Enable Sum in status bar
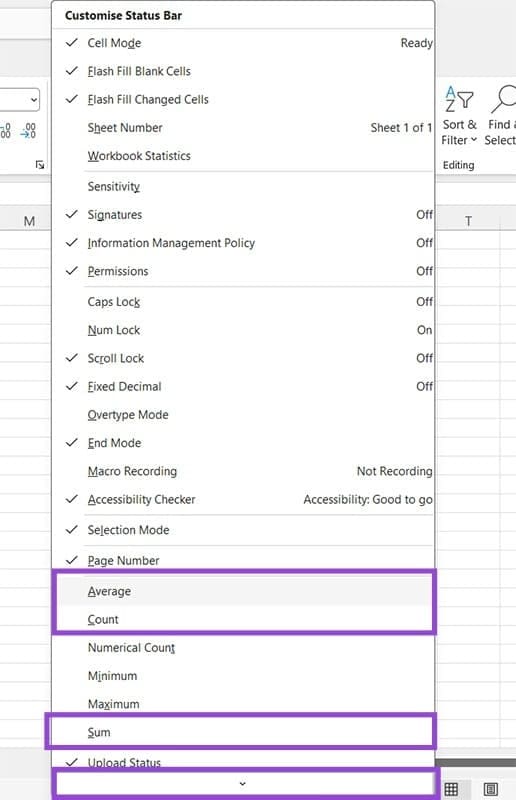 point(243,732)
